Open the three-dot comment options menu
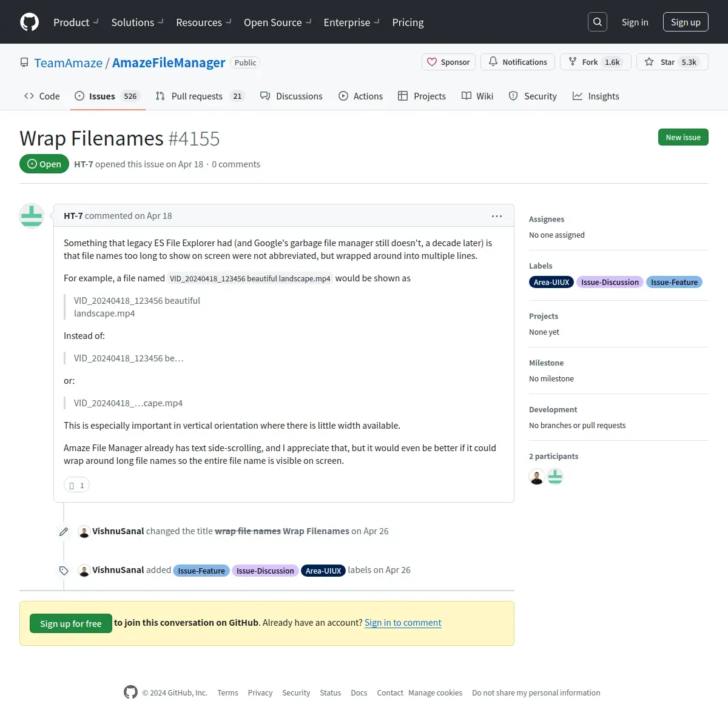Viewport: 728px width, 724px height. (x=497, y=216)
